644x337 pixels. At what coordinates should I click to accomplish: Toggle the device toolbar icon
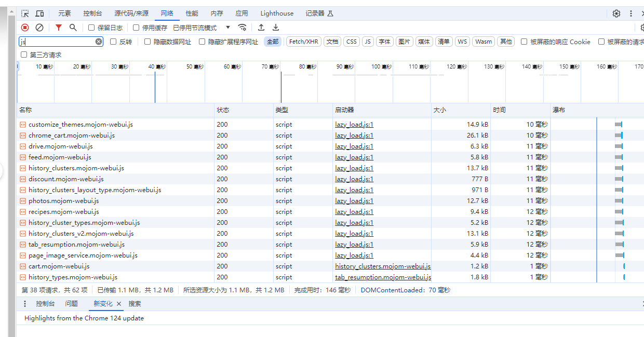[39, 14]
